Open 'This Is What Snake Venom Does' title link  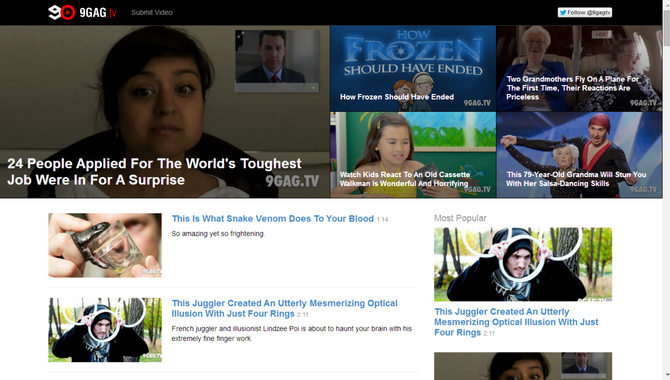(x=273, y=218)
